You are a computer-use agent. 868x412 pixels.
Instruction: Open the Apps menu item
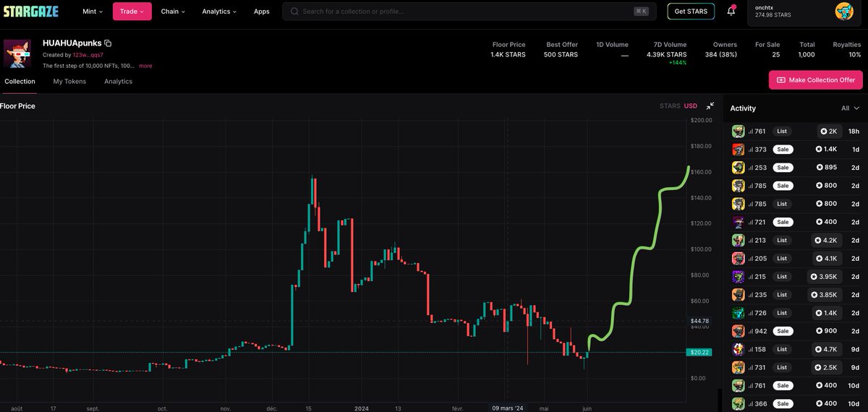click(x=262, y=12)
